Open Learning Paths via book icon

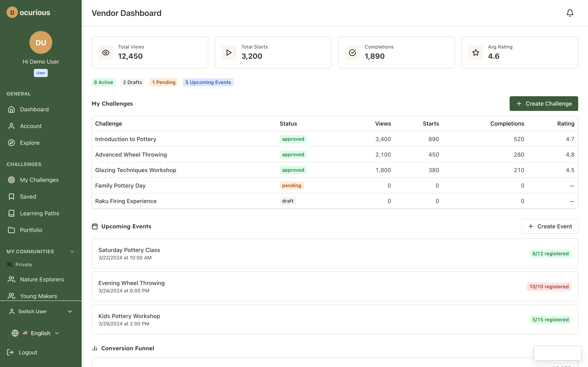(11, 213)
